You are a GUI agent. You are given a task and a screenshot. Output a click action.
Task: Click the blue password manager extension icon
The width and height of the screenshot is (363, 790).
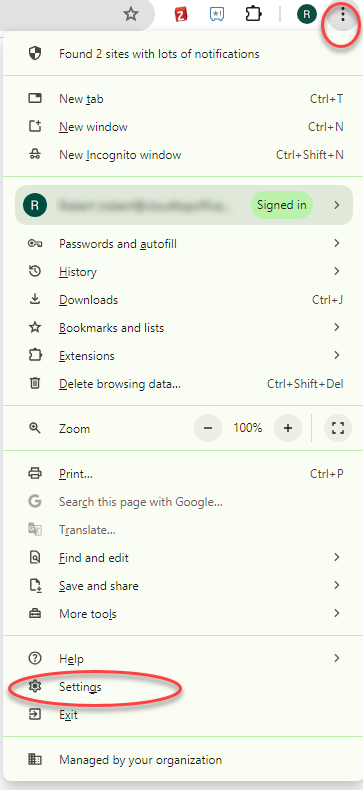tap(217, 15)
